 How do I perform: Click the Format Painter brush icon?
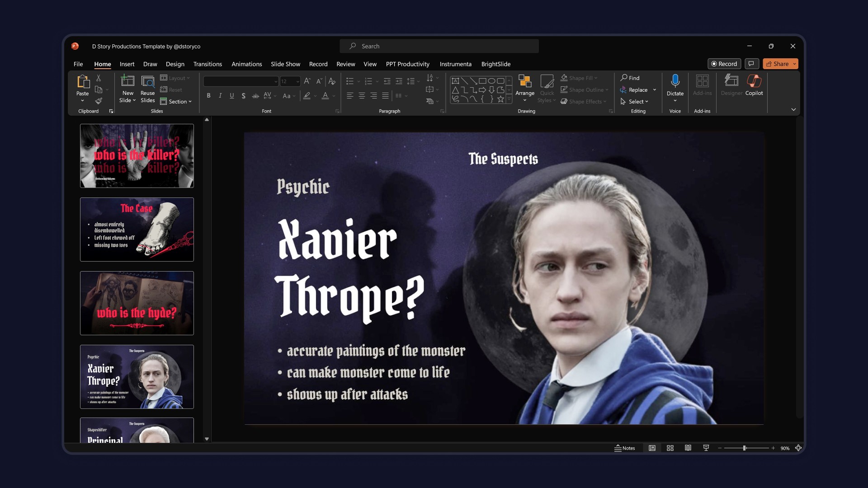[x=99, y=101]
